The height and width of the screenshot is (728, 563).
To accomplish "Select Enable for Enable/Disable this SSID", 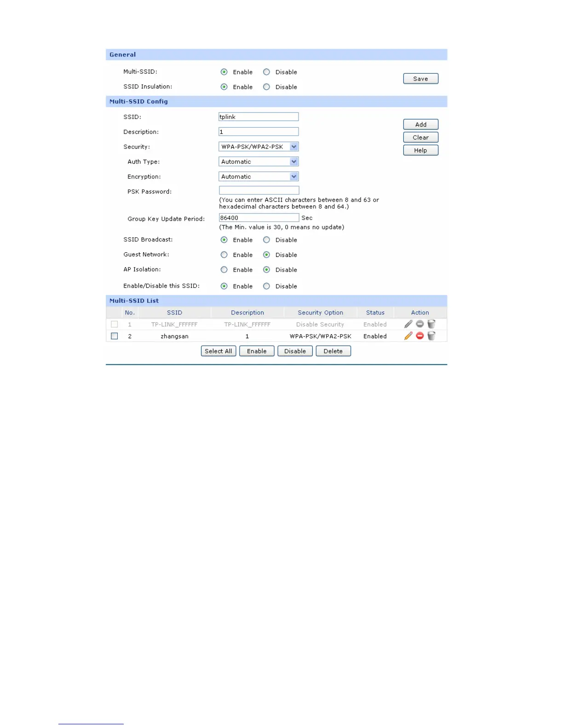I will point(224,286).
